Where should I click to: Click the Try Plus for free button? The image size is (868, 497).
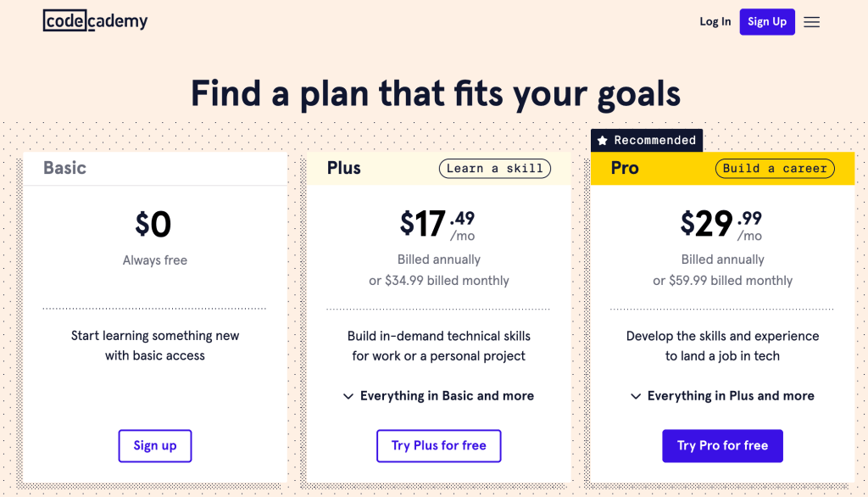(439, 445)
